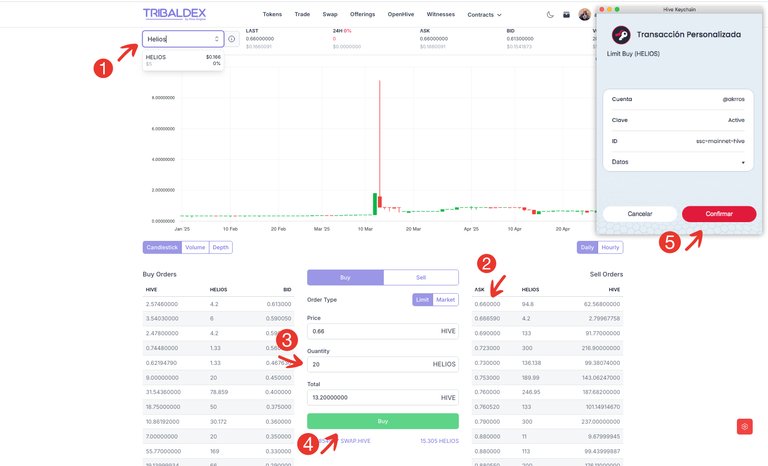Click the ASK value 0.66000000 in stats bar
Image resolution: width=768 pixels, height=466 pixels.
[x=433, y=39]
